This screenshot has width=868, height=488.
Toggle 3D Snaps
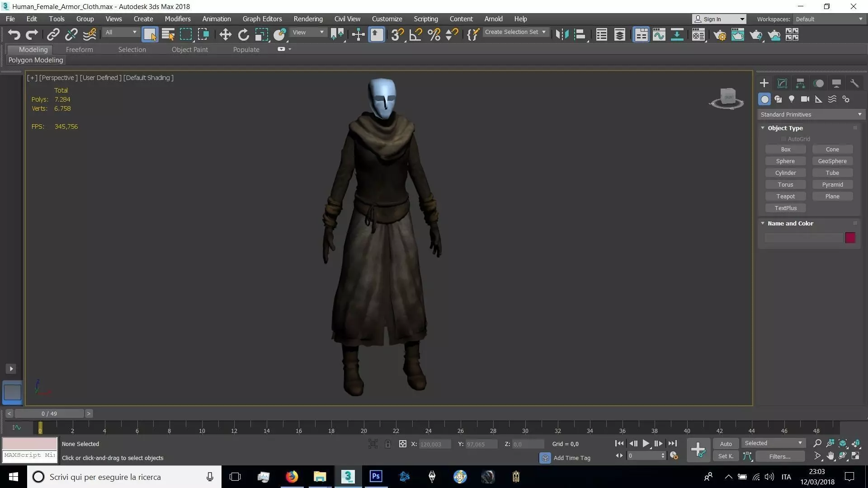tap(397, 35)
